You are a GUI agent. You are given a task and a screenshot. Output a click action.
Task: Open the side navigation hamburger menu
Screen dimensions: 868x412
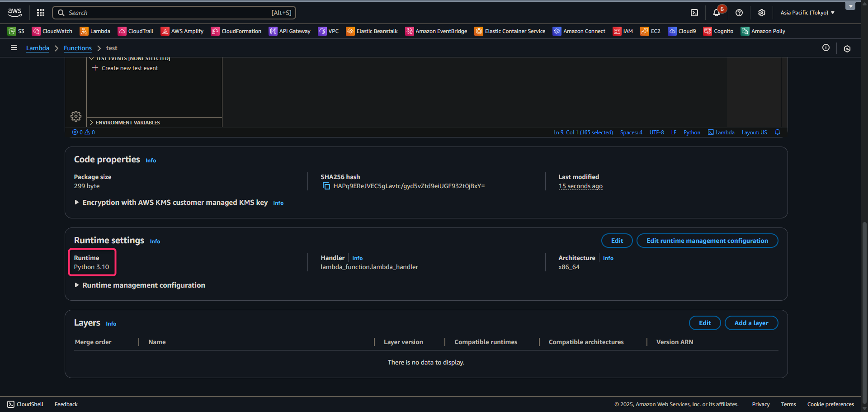(x=14, y=48)
